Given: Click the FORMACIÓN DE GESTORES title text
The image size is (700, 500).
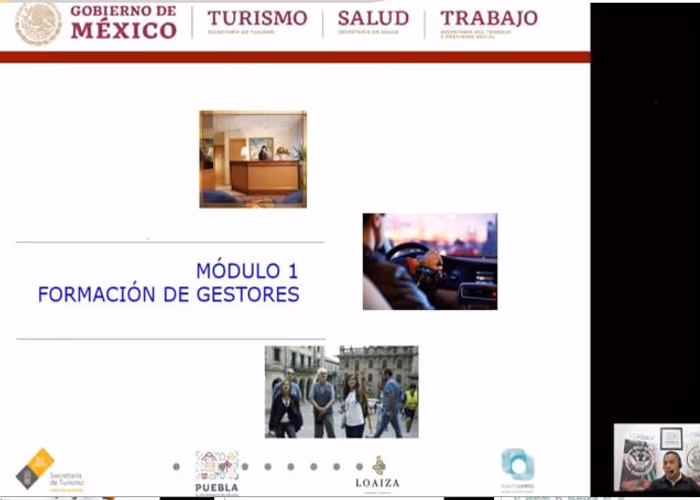Looking at the screenshot, I should point(168,294).
